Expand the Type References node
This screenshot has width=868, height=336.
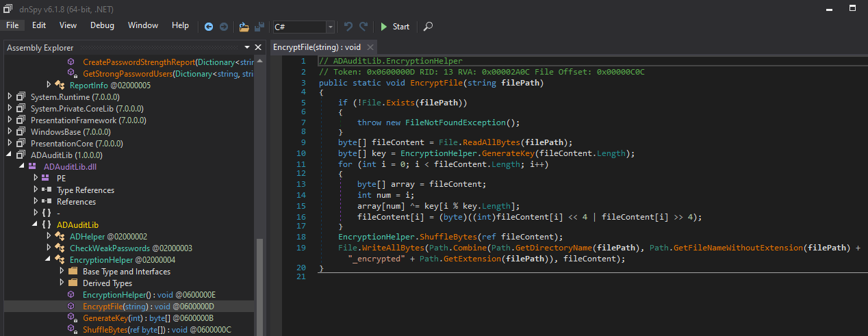36,190
